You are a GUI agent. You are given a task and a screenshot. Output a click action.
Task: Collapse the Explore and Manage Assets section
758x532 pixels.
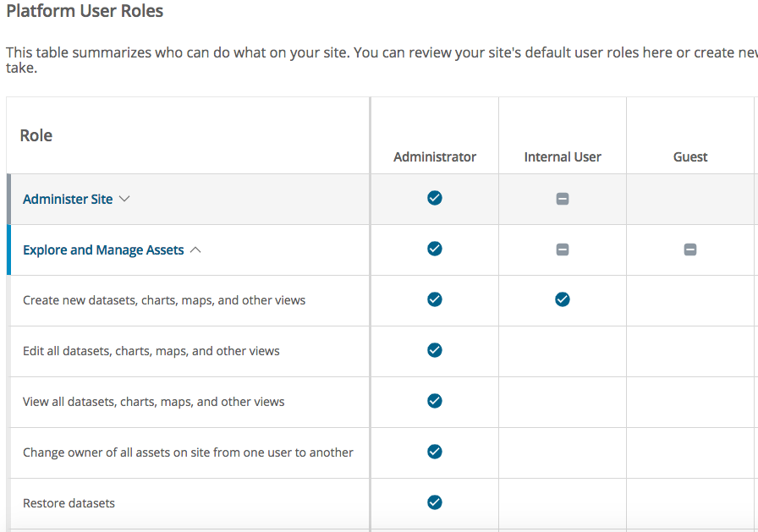click(x=103, y=250)
